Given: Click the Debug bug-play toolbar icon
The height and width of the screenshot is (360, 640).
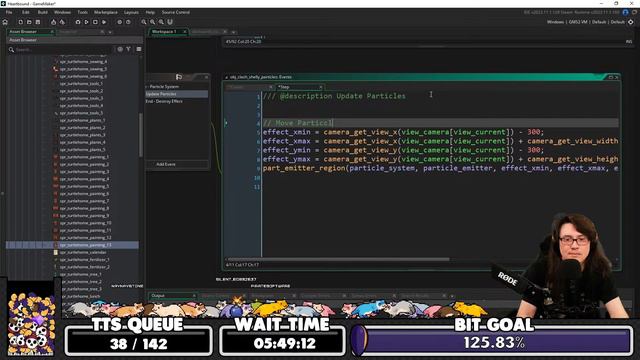Looking at the screenshot, I should (x=78, y=22).
